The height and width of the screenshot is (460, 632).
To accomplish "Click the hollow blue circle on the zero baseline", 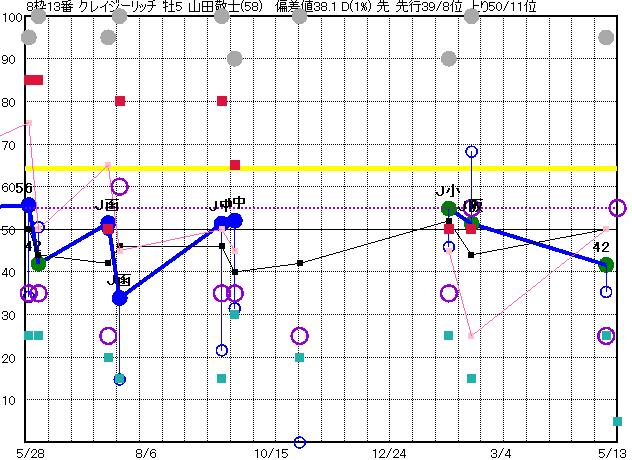I will tap(300, 442).
